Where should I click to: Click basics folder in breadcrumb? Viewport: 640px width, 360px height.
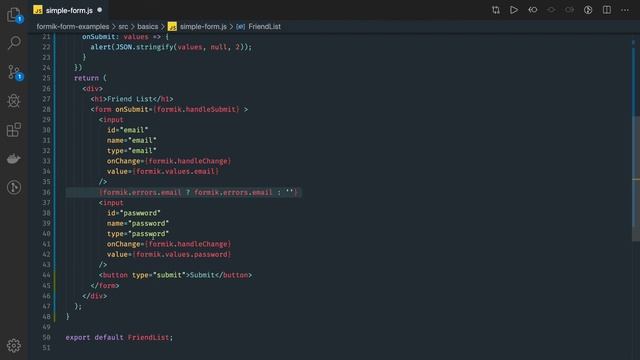pyautogui.click(x=147, y=27)
